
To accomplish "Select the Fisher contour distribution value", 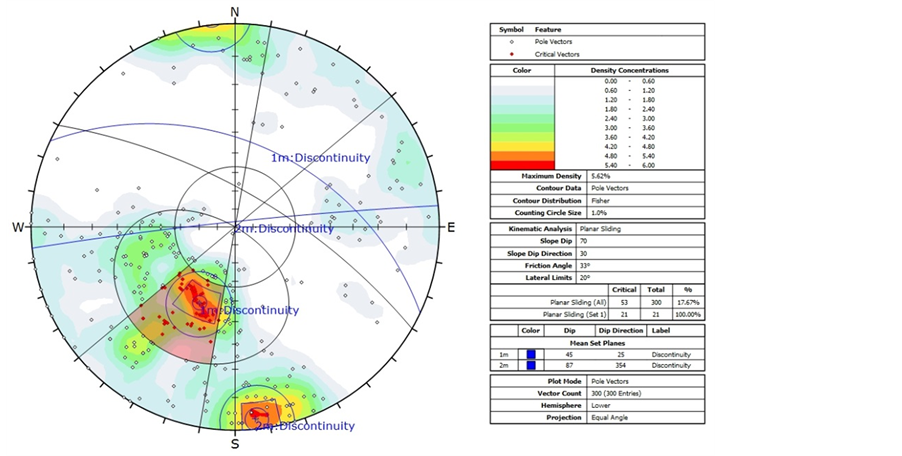I will 601,198.
